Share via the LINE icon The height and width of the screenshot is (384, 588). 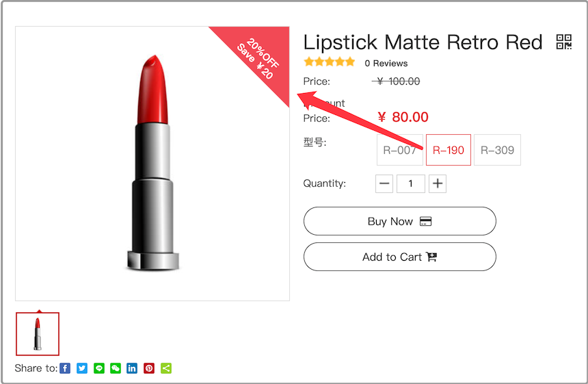(x=99, y=368)
